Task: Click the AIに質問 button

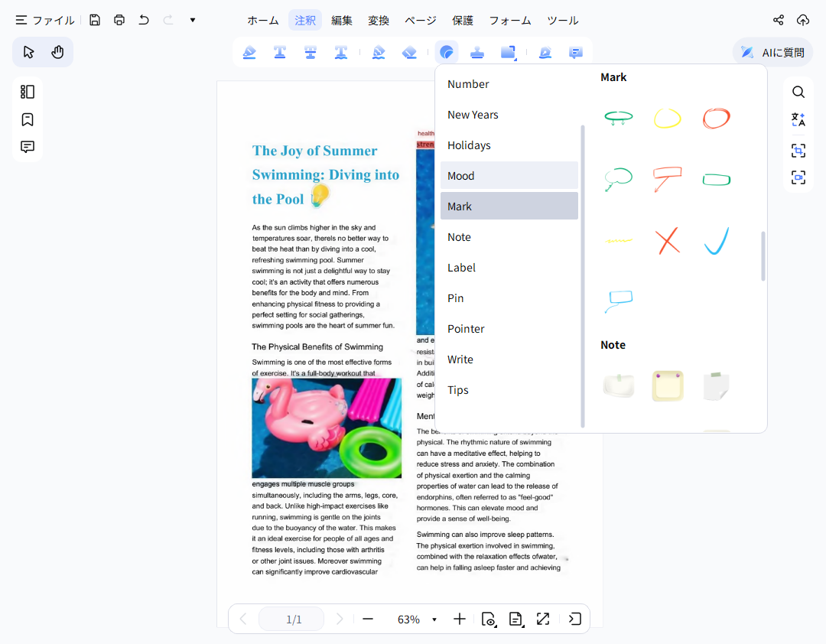Action: [772, 52]
